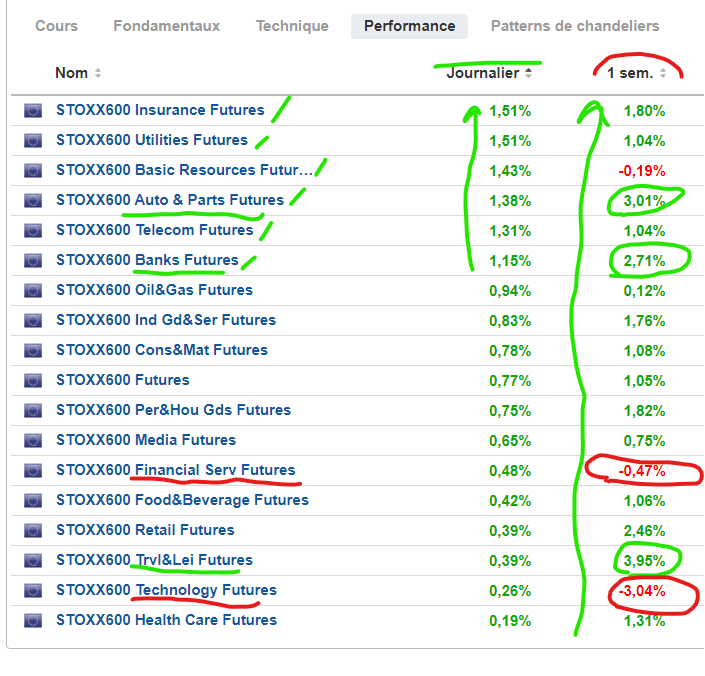Click the EU flag icon beside Media Futures
Image resolution: width=705 pixels, height=676 pixels.
[33, 440]
